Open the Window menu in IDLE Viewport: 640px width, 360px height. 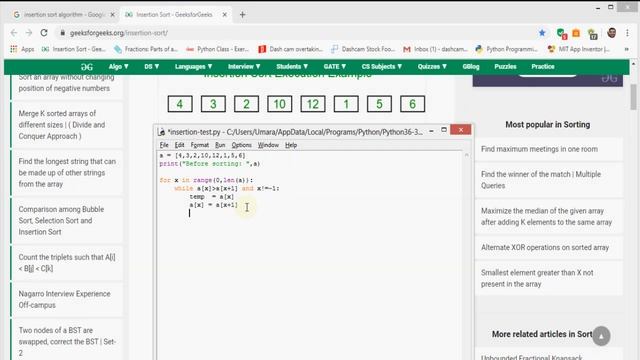point(268,145)
